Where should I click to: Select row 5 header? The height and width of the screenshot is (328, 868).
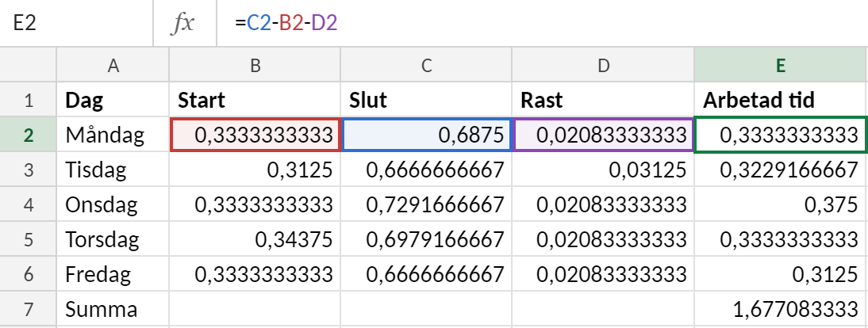coord(29,239)
